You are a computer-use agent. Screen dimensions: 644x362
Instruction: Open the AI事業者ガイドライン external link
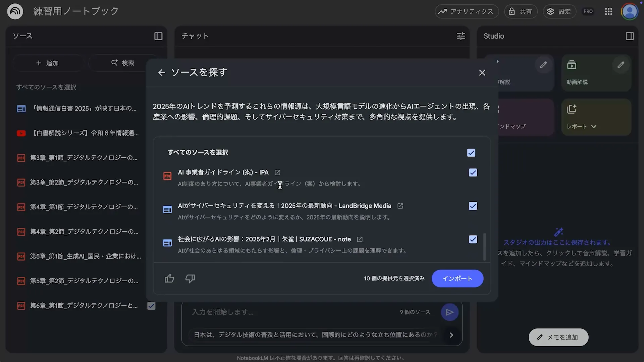(x=277, y=172)
